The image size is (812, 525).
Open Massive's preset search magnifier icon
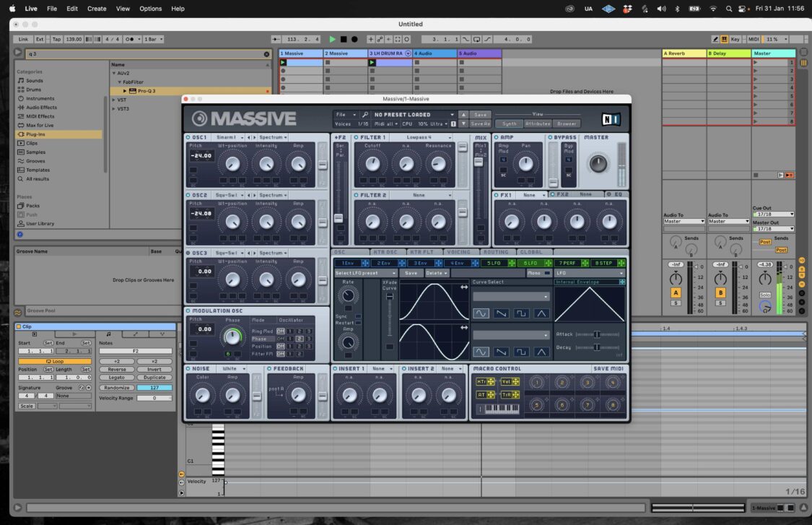[365, 113]
